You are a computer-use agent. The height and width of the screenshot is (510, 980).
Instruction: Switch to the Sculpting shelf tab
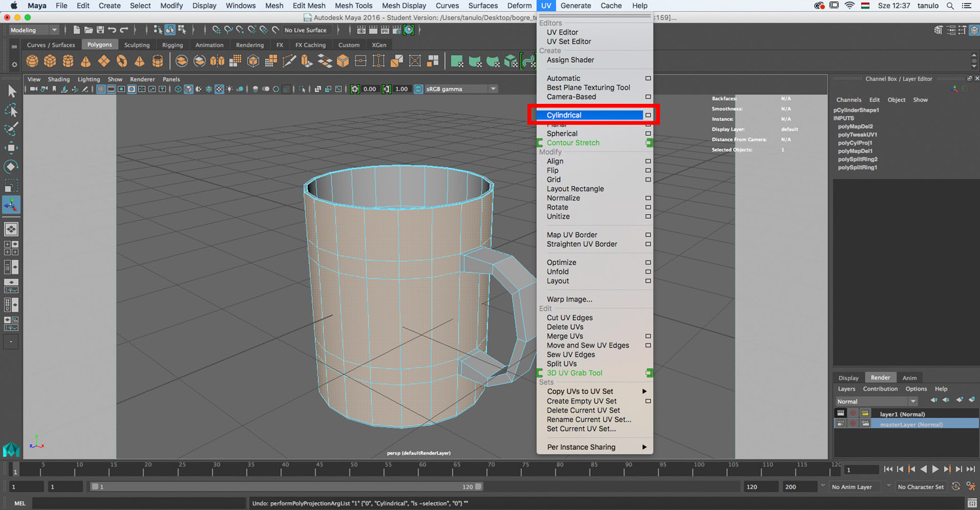click(x=137, y=45)
